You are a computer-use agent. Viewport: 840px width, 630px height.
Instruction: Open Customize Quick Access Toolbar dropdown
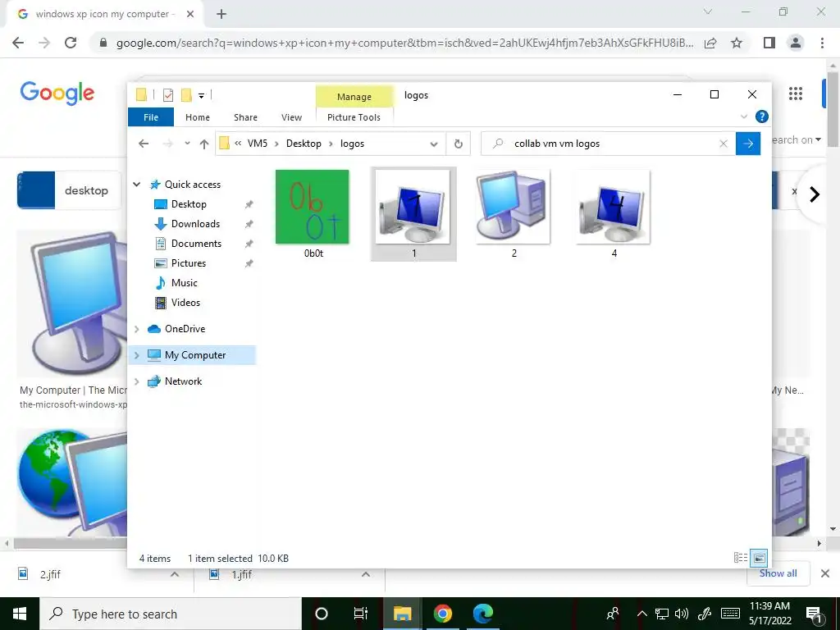[202, 96]
